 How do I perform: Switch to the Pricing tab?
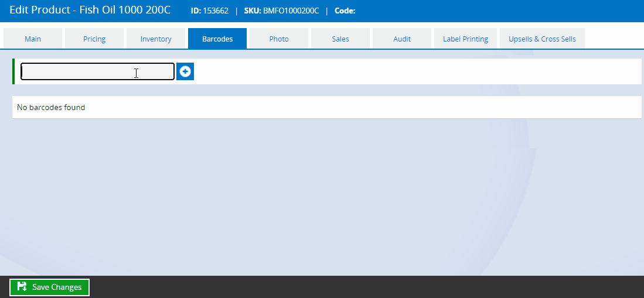(x=94, y=39)
